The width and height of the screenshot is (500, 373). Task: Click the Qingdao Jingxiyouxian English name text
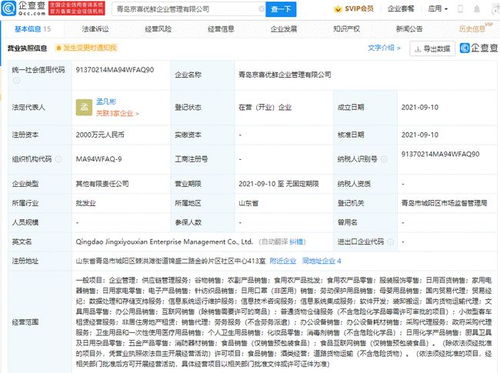pos(164,242)
